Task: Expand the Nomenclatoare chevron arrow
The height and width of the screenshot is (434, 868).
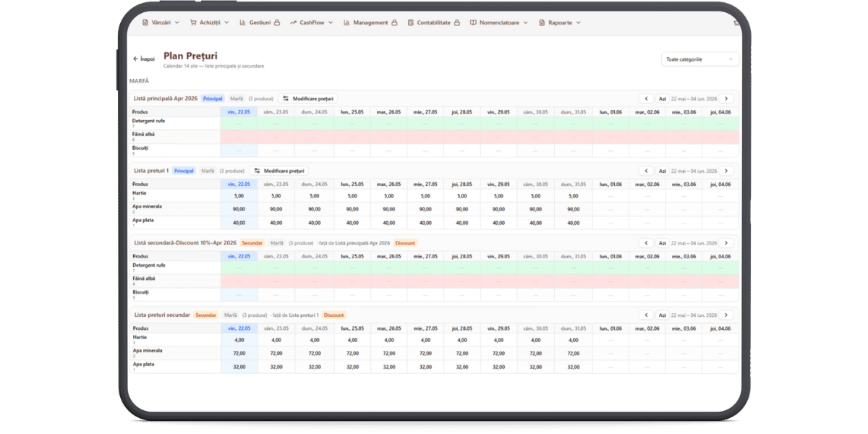Action: click(x=525, y=22)
